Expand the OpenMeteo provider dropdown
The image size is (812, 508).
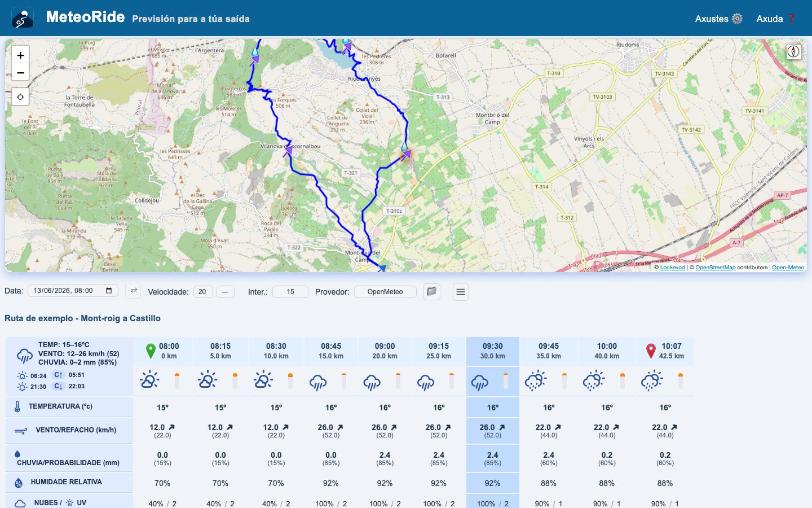[x=385, y=292]
